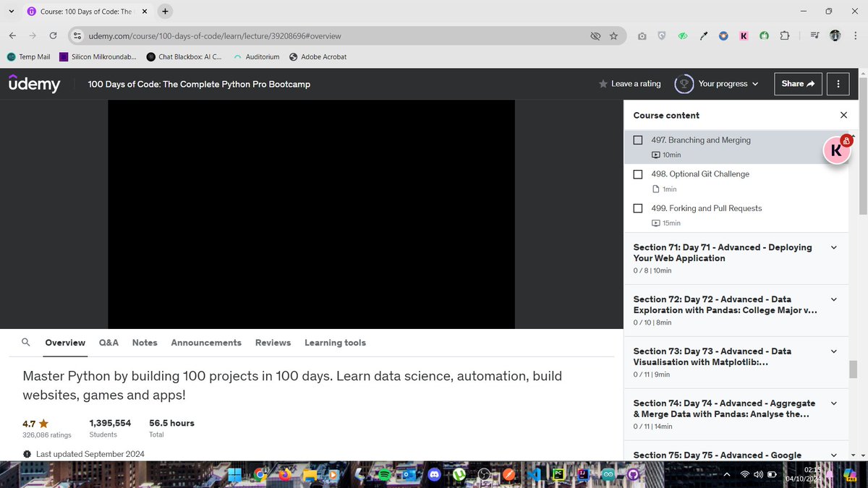Open the Chrome profile avatar
This screenshot has height=488, width=868.
pyautogui.click(x=835, y=35)
